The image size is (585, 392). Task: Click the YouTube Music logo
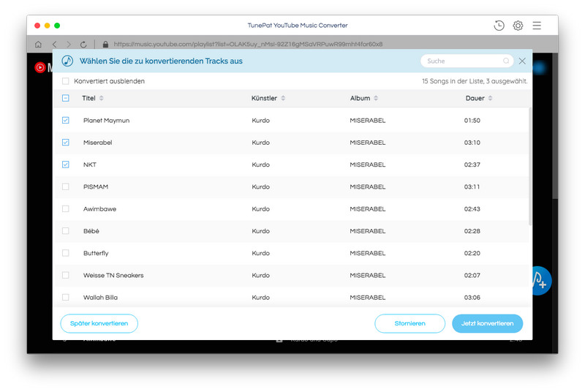(40, 67)
